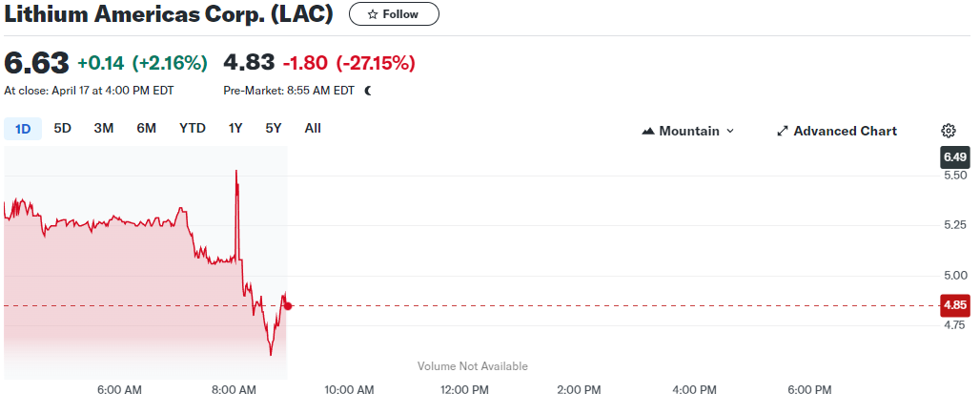Click the price spike peak on chart
The height and width of the screenshot is (394, 980).
(236, 171)
